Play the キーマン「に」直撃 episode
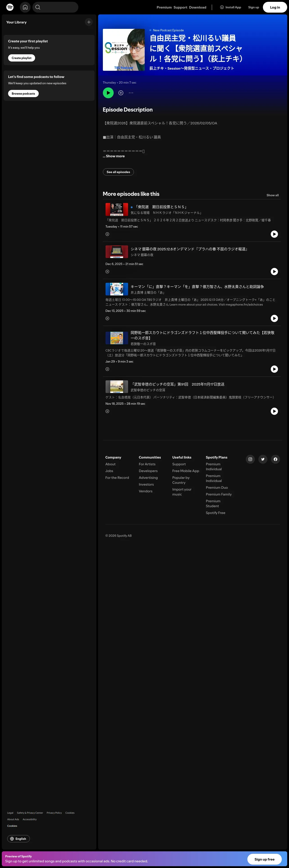The width and height of the screenshot is (289, 868). [275, 318]
